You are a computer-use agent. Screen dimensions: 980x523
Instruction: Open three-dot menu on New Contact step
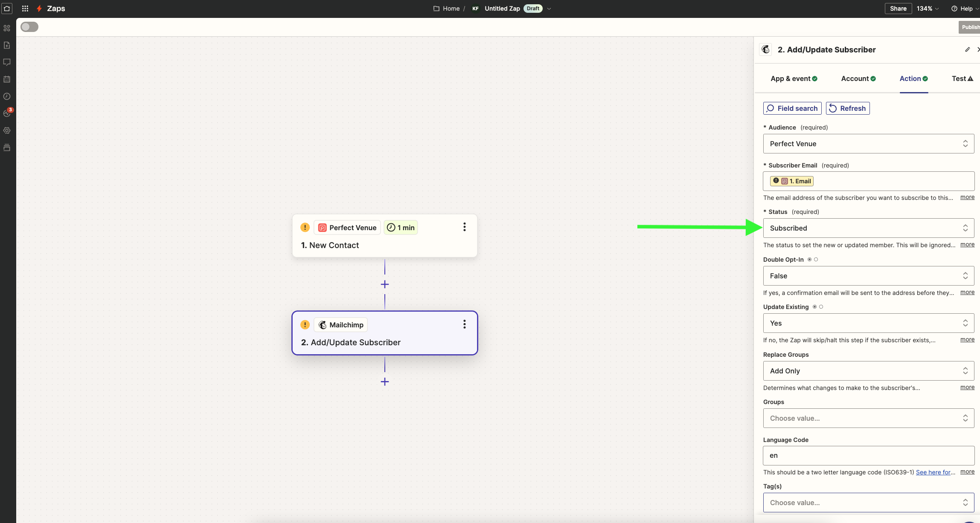pyautogui.click(x=465, y=227)
